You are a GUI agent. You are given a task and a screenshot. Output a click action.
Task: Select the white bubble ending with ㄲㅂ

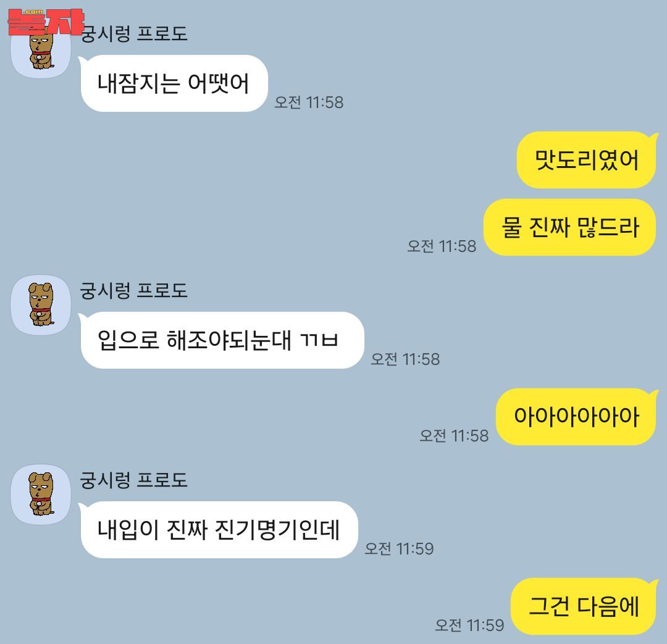222,340
